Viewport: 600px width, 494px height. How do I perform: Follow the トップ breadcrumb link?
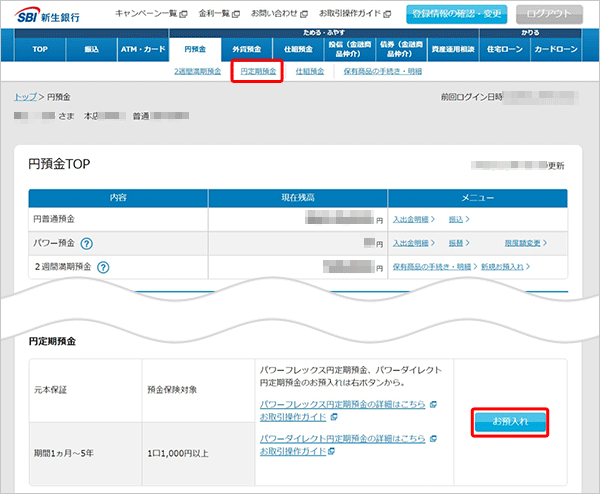(25, 97)
